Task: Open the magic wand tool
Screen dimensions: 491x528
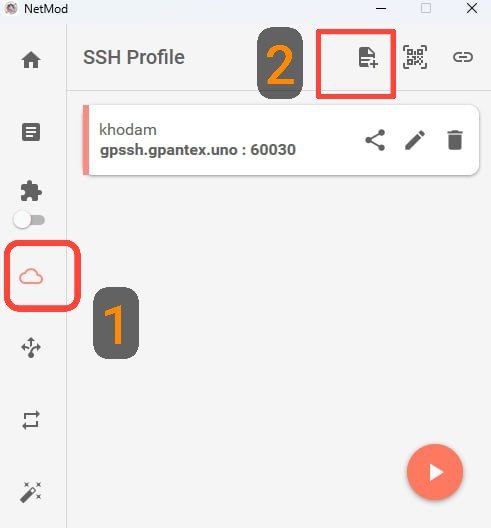Action: pos(31,492)
